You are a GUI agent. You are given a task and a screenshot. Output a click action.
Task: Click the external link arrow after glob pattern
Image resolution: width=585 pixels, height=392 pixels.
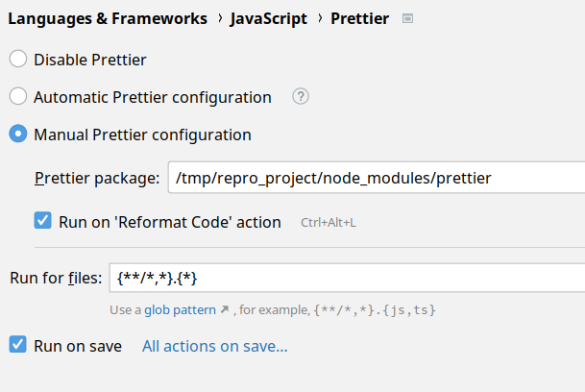point(225,310)
